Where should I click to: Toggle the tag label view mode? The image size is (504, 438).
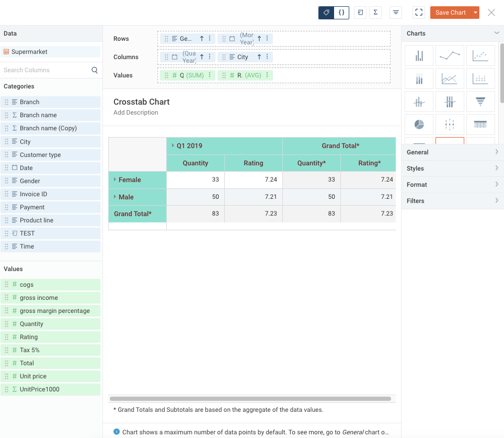tap(326, 13)
